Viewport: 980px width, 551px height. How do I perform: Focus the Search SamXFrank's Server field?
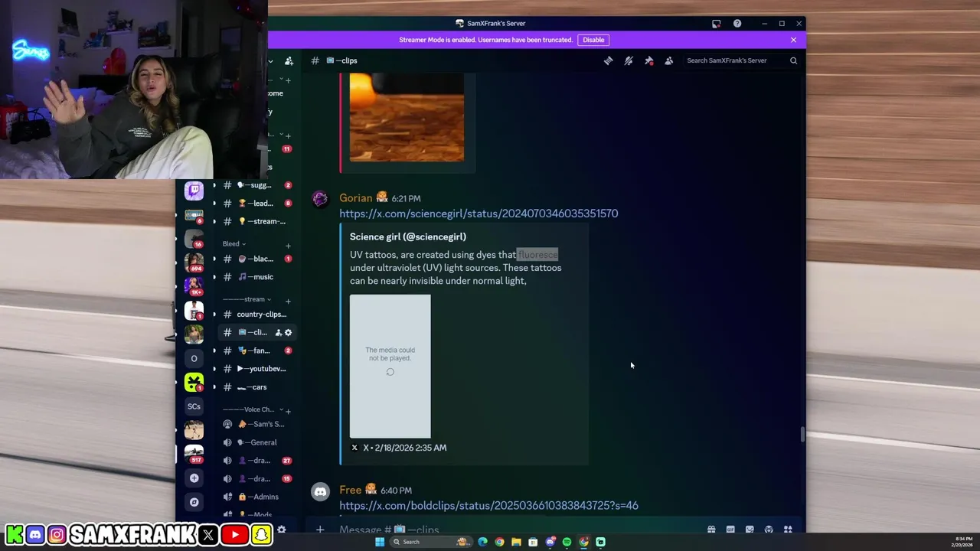[741, 60]
